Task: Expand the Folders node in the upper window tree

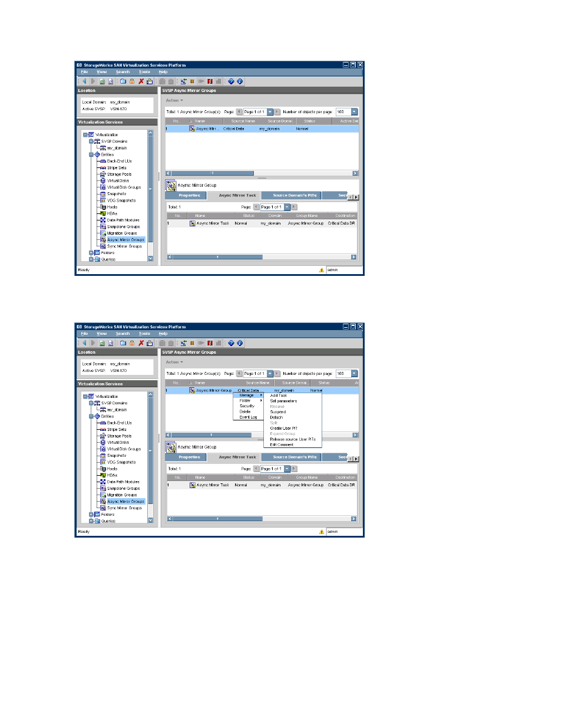Action: [91, 253]
